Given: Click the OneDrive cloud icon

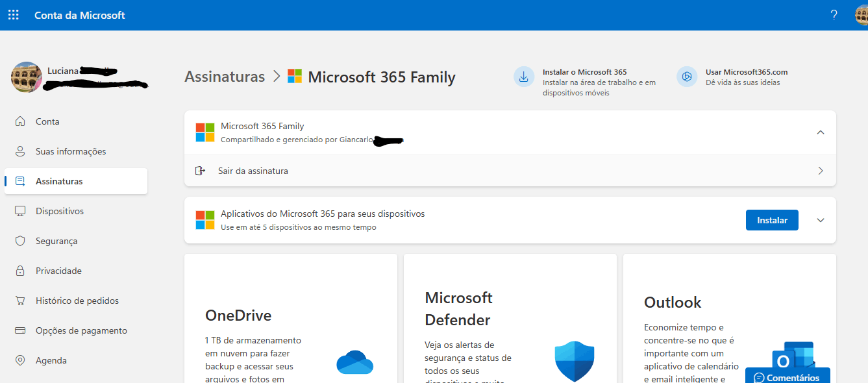Looking at the screenshot, I should coord(355,362).
